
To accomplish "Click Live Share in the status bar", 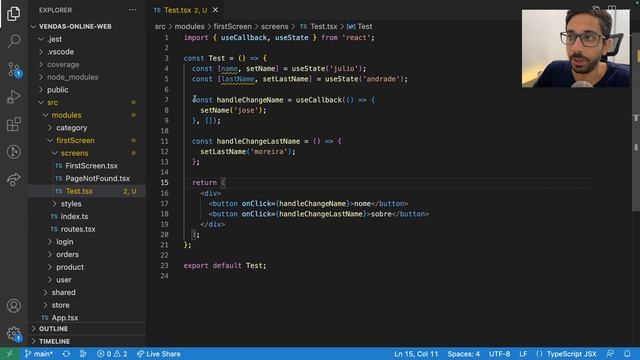I will [158, 354].
